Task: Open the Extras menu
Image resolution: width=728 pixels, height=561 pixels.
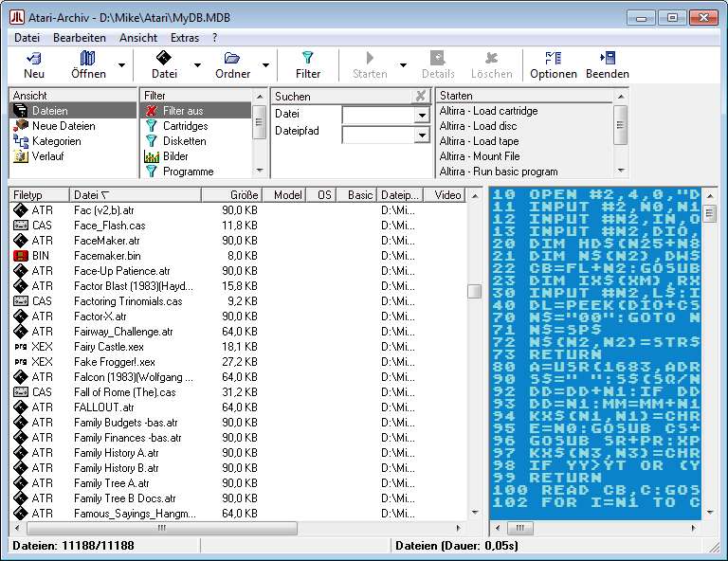Action: (185, 38)
